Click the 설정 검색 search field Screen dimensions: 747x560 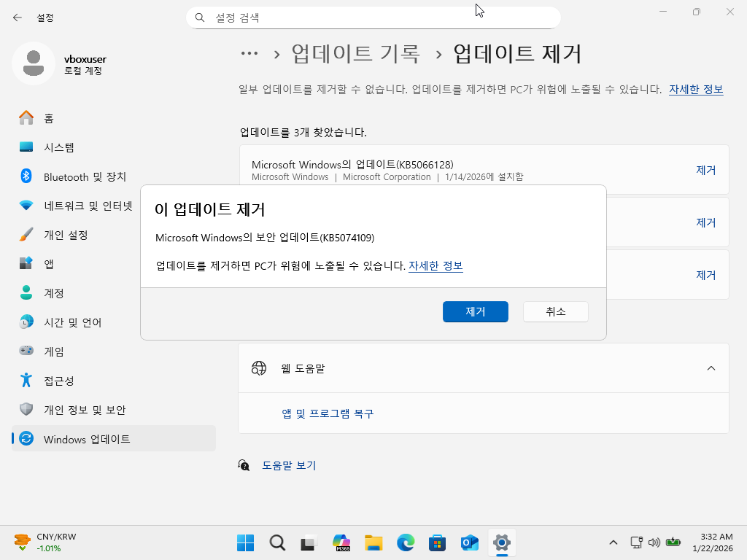coord(373,17)
